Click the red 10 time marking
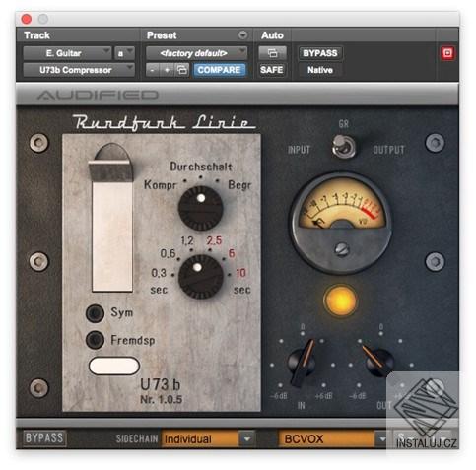Screen dimensions: 476x470 tap(240, 273)
